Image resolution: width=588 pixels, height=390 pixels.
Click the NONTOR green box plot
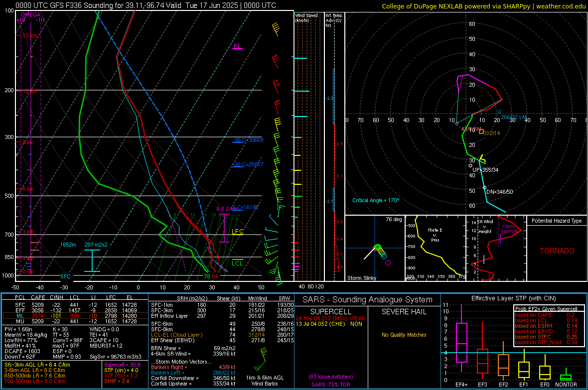[566, 377]
